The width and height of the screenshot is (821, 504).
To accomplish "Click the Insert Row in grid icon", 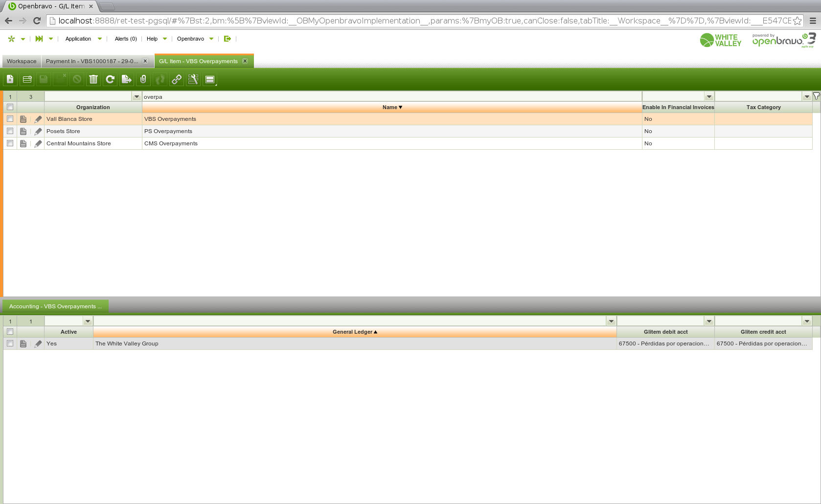I will tap(27, 79).
